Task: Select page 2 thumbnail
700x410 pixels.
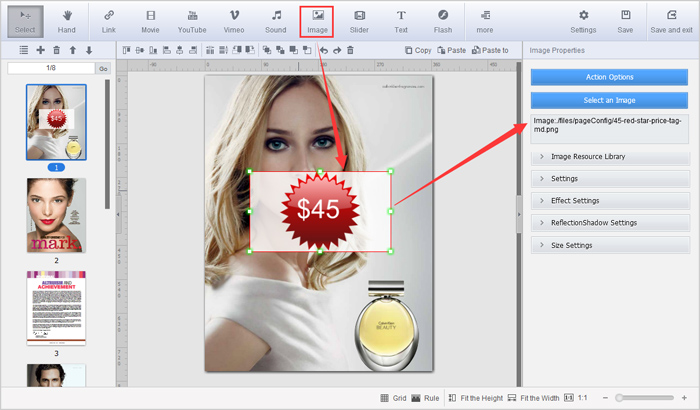Action: pyautogui.click(x=56, y=216)
